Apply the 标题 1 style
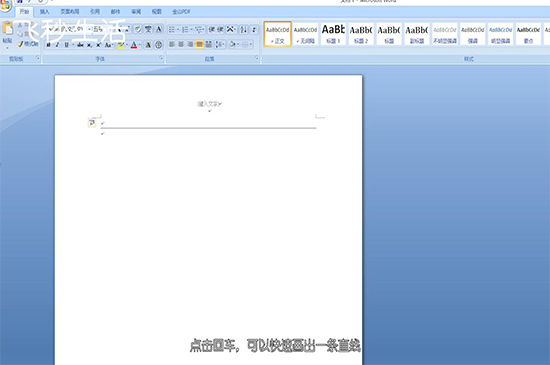Image resolution: width=550 pixels, height=365 pixels. [333, 34]
